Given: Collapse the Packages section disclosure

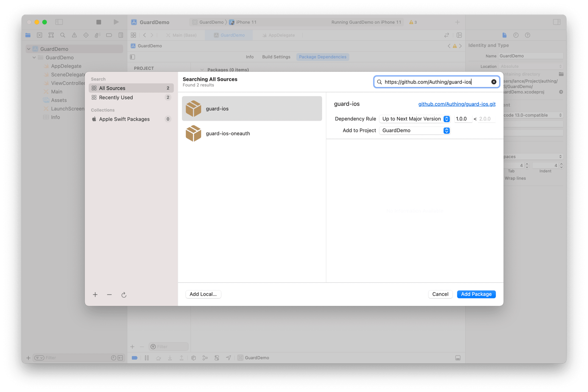Looking at the screenshot, I should 202,70.
